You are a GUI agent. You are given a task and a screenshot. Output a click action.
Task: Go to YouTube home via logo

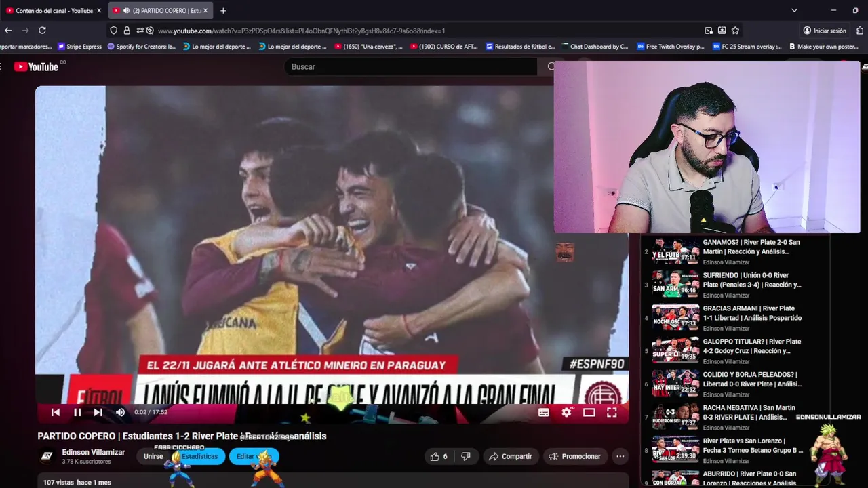37,66
